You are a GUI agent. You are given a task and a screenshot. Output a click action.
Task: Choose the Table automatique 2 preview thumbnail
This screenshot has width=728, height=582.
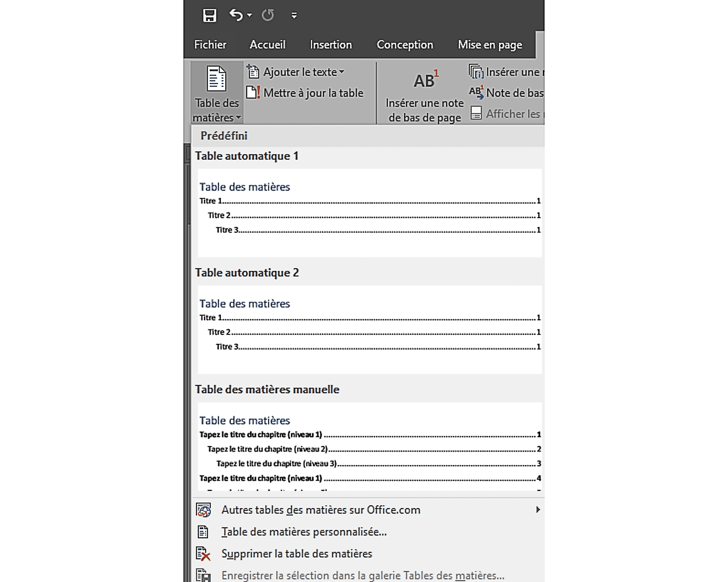click(x=369, y=330)
